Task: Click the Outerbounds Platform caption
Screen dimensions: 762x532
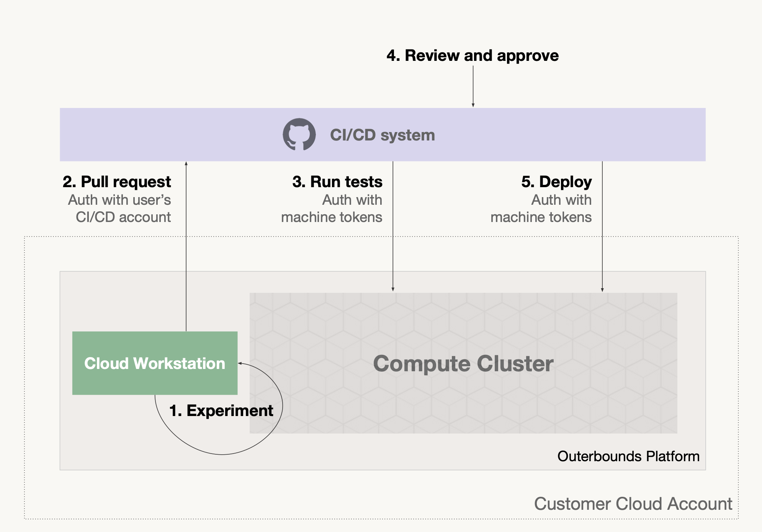Action: pyautogui.click(x=628, y=456)
